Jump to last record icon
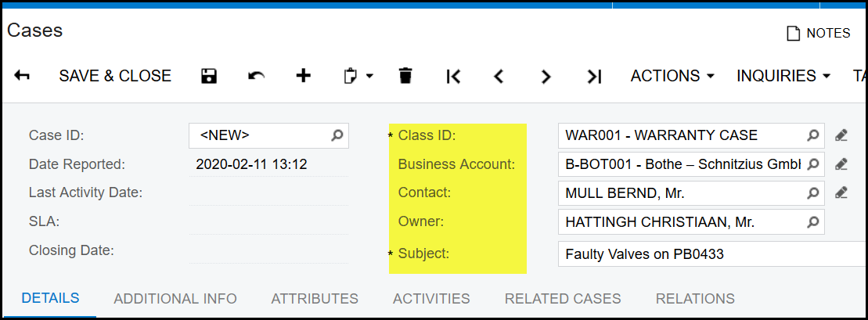Image resolution: width=868 pixels, height=320 pixels. 594,76
